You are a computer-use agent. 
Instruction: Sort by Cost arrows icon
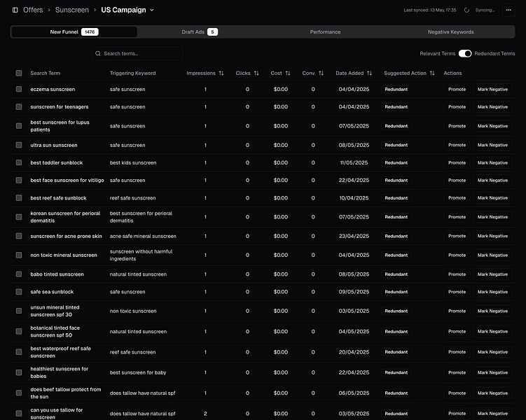pyautogui.click(x=288, y=73)
